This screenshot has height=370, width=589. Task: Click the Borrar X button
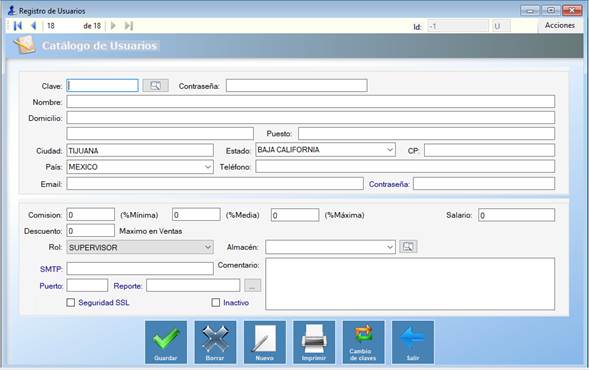point(215,342)
